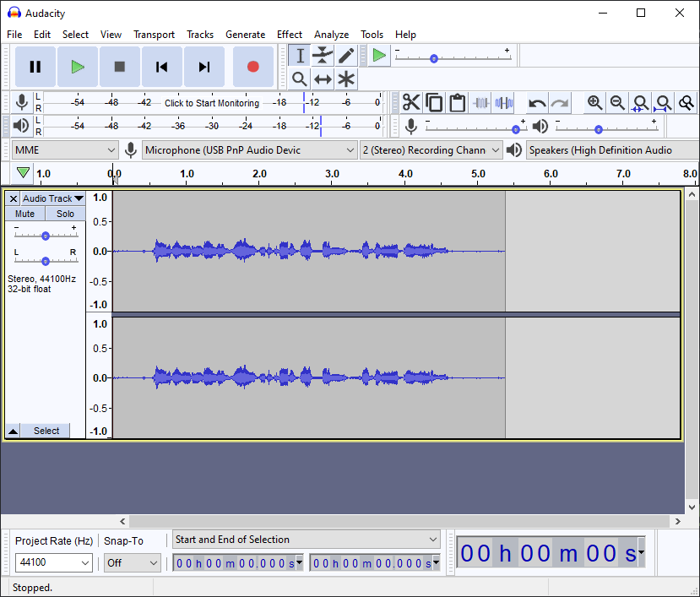Open the File menu
Screen dimensions: 700x597
14,35
